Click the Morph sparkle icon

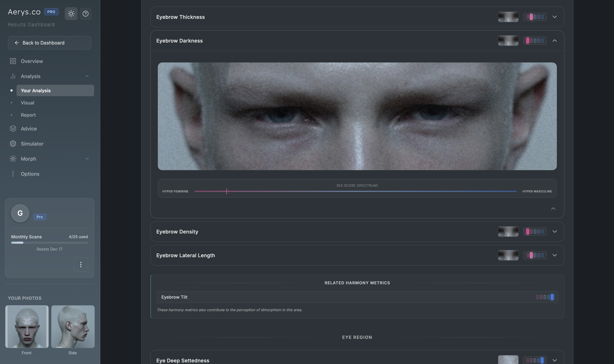(x=13, y=159)
